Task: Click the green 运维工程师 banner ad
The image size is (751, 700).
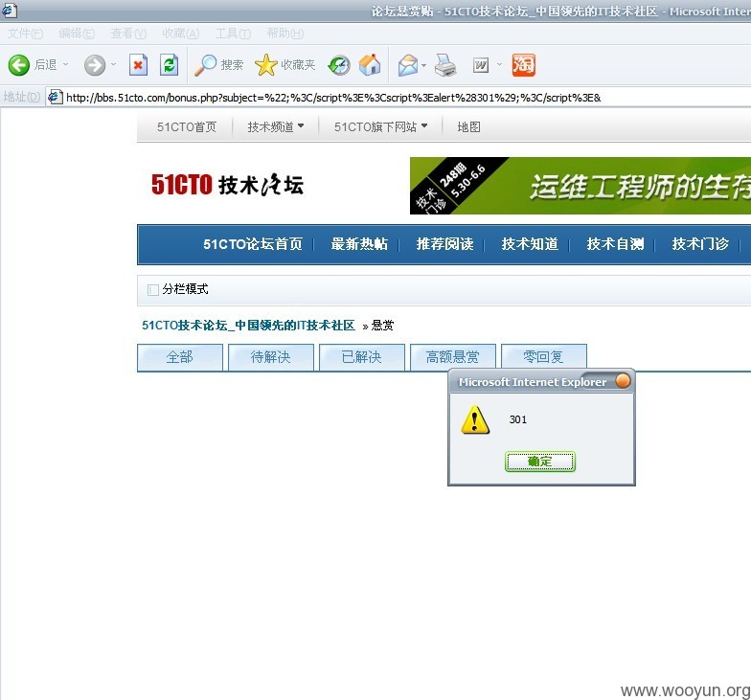Action: (x=580, y=186)
